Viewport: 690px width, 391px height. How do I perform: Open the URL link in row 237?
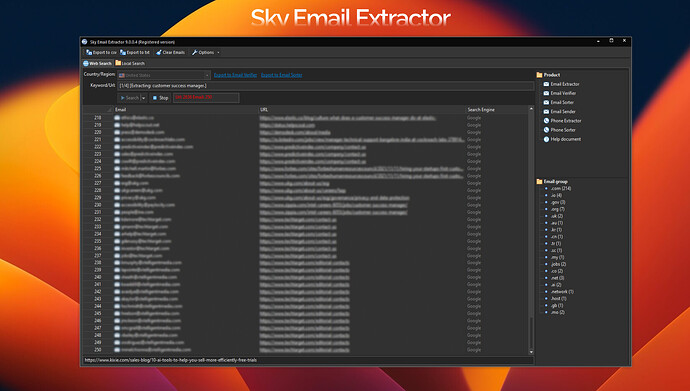coord(298,256)
